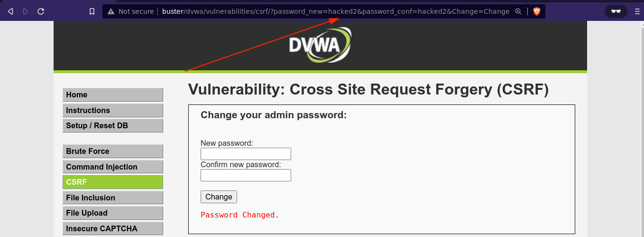644x237 pixels.
Task: Focus the Confirm new password field
Action: (x=246, y=175)
